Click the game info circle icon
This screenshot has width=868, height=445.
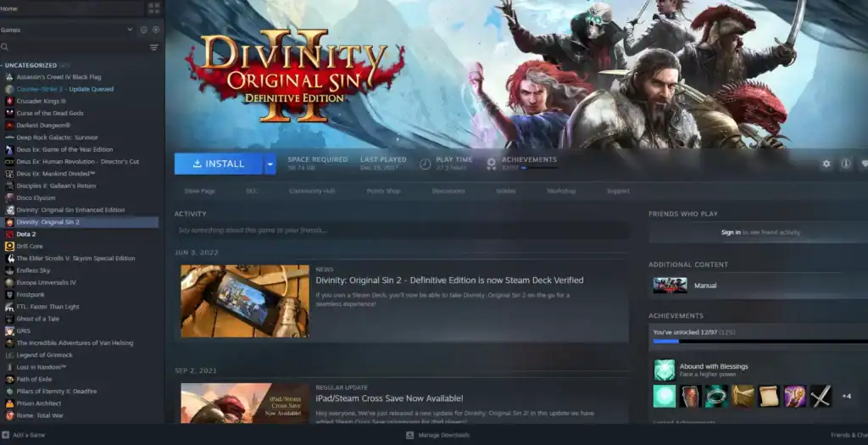[x=845, y=164]
